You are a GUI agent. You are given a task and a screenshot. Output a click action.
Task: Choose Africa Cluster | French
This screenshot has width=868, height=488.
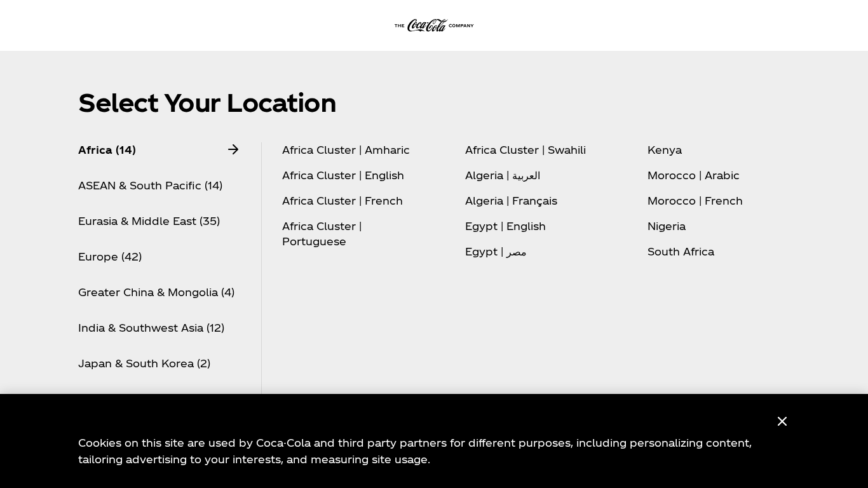tap(342, 201)
